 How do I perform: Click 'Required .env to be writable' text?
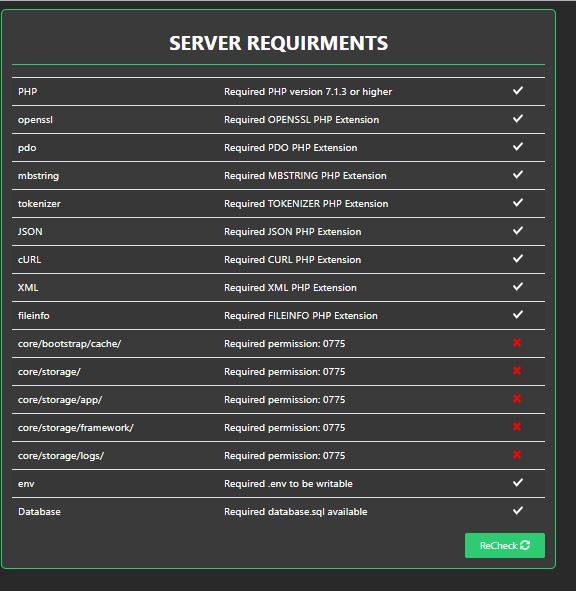pyautogui.click(x=288, y=484)
